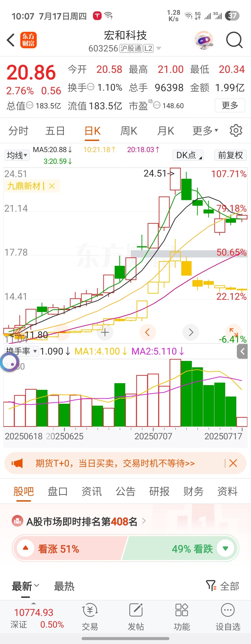Move chart right with gray arrow
Screen dimensions: 251x644
(191, 332)
